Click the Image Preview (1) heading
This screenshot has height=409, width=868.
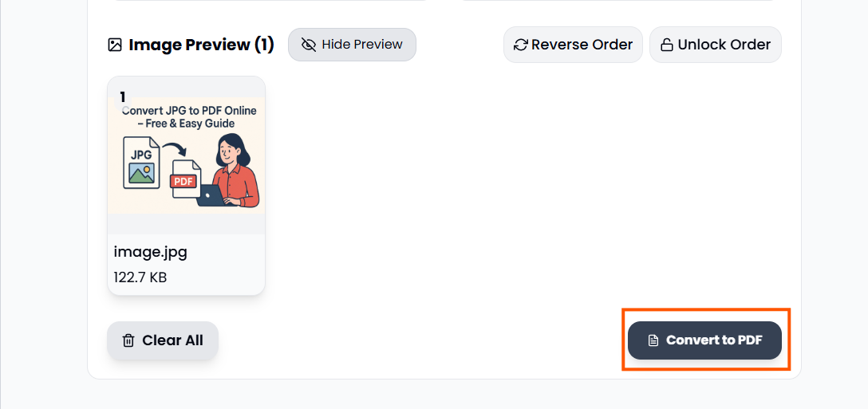pos(201,45)
